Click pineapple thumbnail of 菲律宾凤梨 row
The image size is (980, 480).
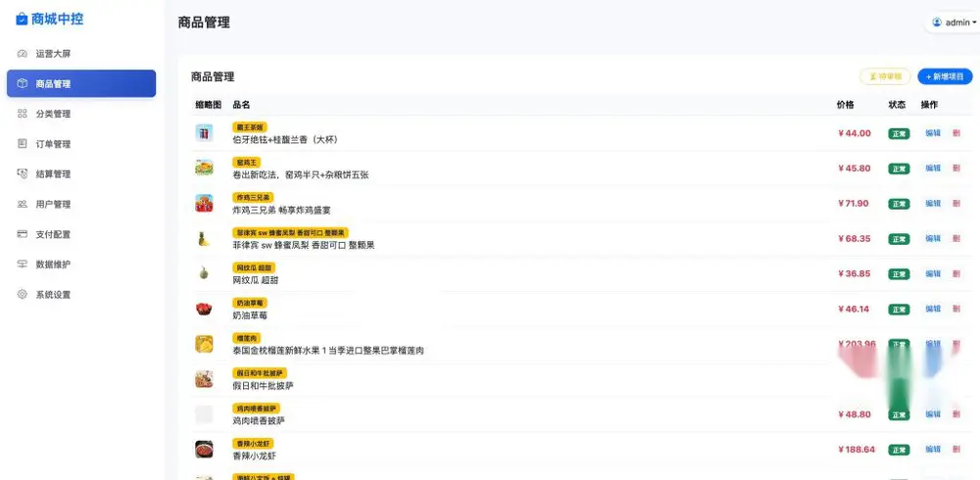click(x=204, y=238)
